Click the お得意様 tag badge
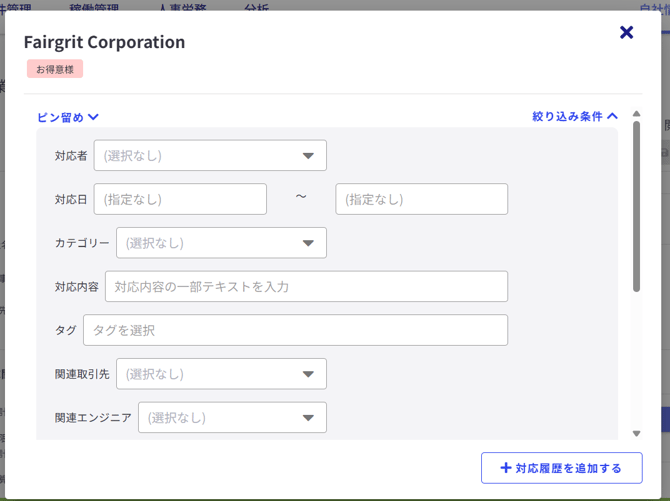This screenshot has width=670, height=501. coord(55,69)
